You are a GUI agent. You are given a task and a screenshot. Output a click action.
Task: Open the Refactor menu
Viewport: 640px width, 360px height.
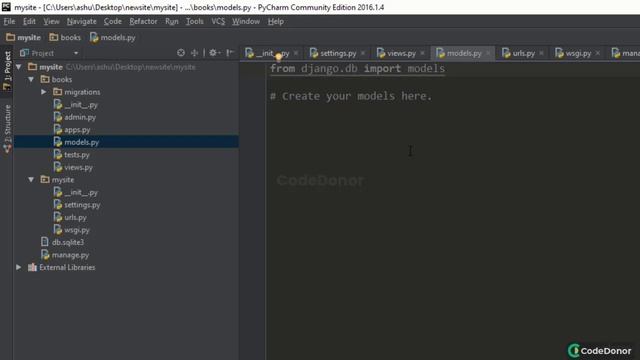pos(143,21)
